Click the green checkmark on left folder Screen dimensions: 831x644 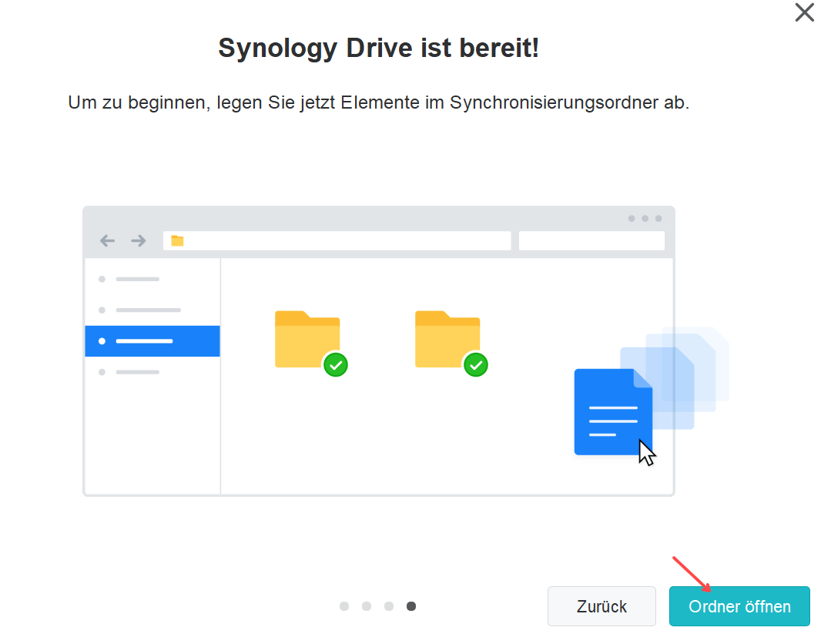pyautogui.click(x=335, y=365)
